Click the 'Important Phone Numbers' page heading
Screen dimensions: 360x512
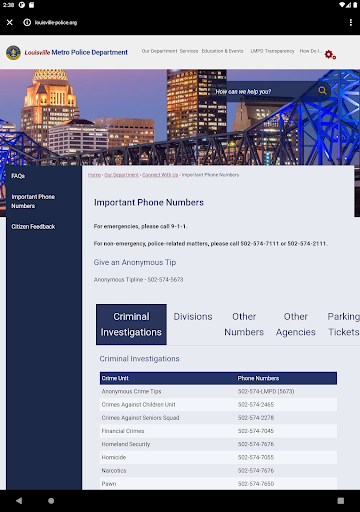pyautogui.click(x=149, y=202)
